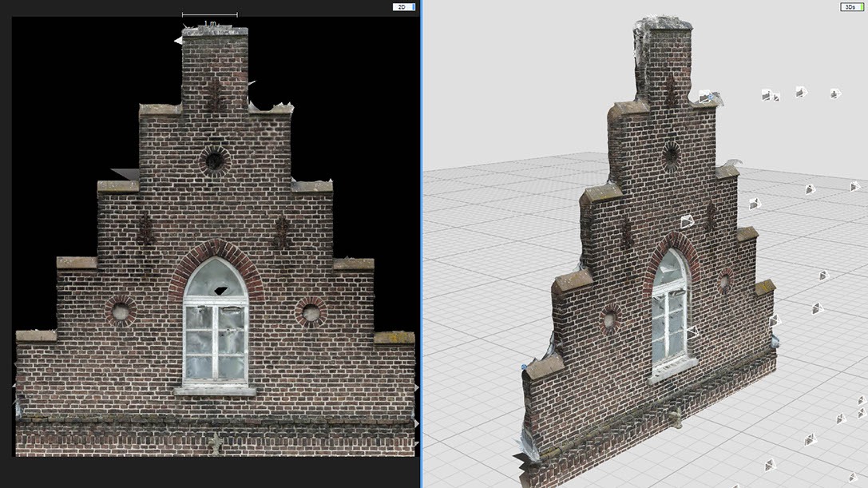Enable the green indicator on the 3Ds control
The height and width of the screenshot is (488, 868).
tap(862, 6)
